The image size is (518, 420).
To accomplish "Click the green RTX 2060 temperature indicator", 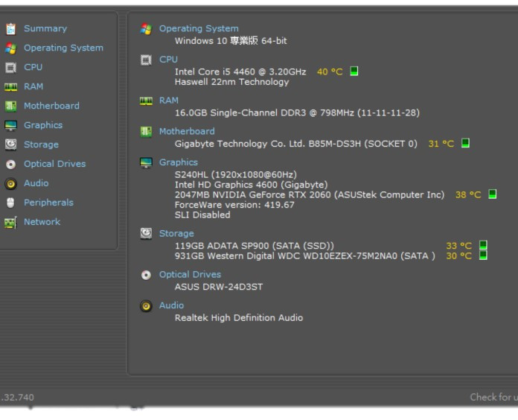I will click(492, 194).
